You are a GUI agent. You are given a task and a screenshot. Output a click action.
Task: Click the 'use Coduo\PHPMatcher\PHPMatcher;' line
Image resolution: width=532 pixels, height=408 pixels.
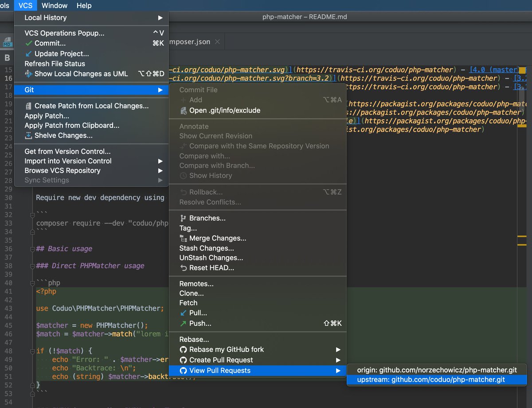pos(100,308)
